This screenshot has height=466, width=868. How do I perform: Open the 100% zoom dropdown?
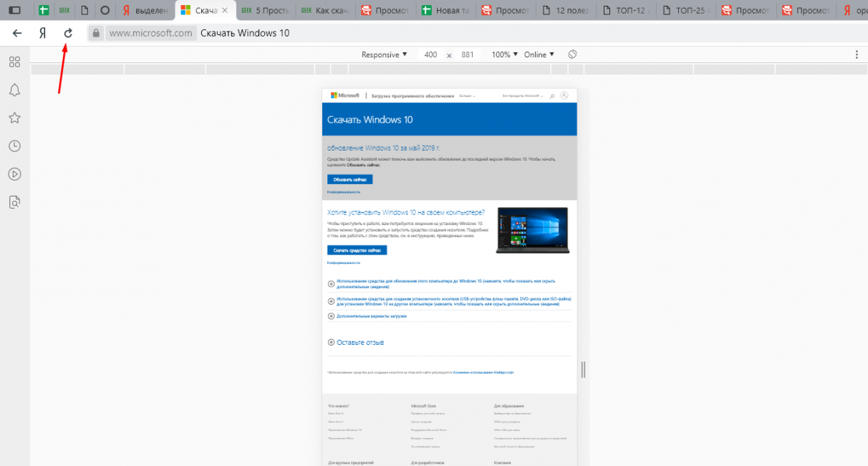click(x=504, y=54)
